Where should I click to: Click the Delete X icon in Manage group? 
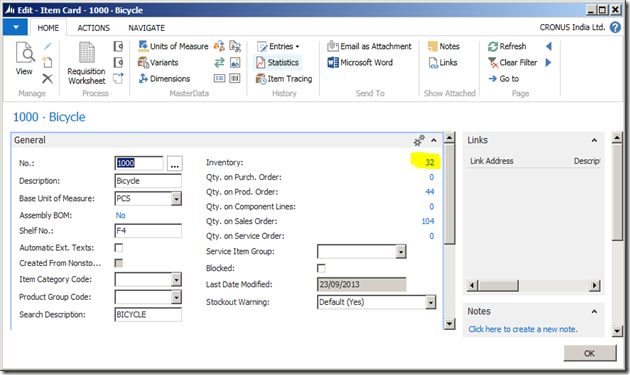point(47,78)
